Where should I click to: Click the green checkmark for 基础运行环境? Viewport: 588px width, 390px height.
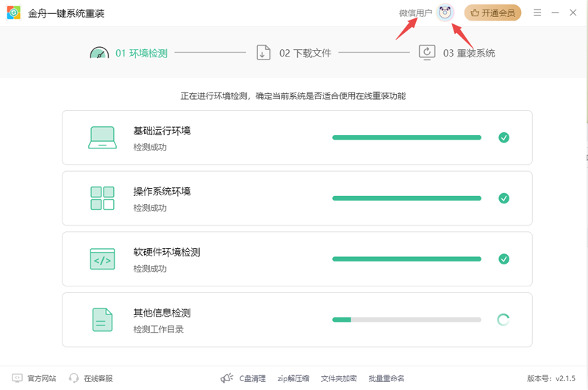tap(504, 137)
